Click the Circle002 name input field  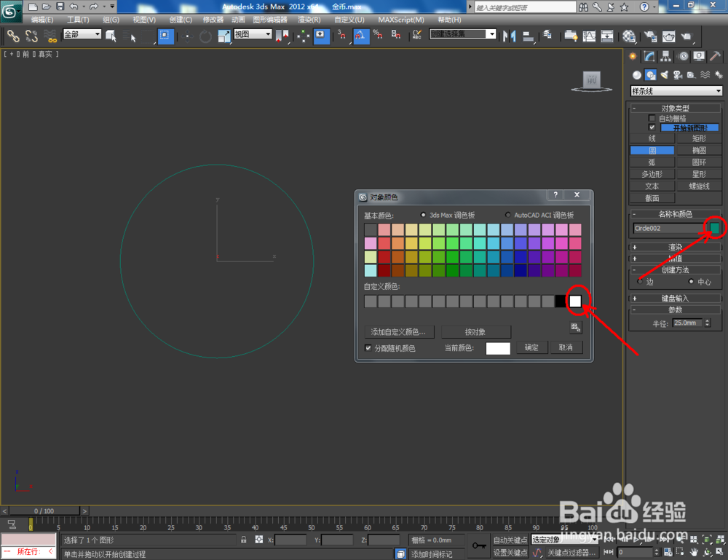coord(666,228)
